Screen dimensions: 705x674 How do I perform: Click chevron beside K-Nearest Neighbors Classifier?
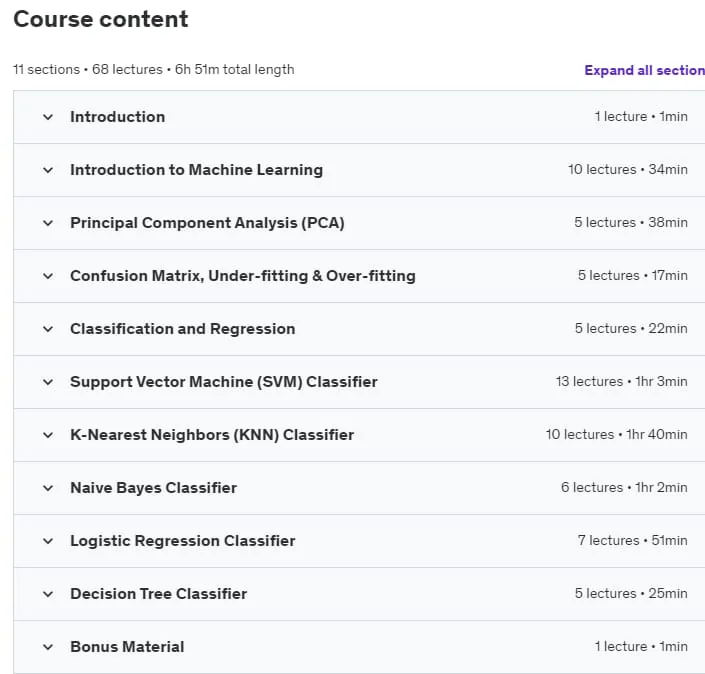(48, 436)
